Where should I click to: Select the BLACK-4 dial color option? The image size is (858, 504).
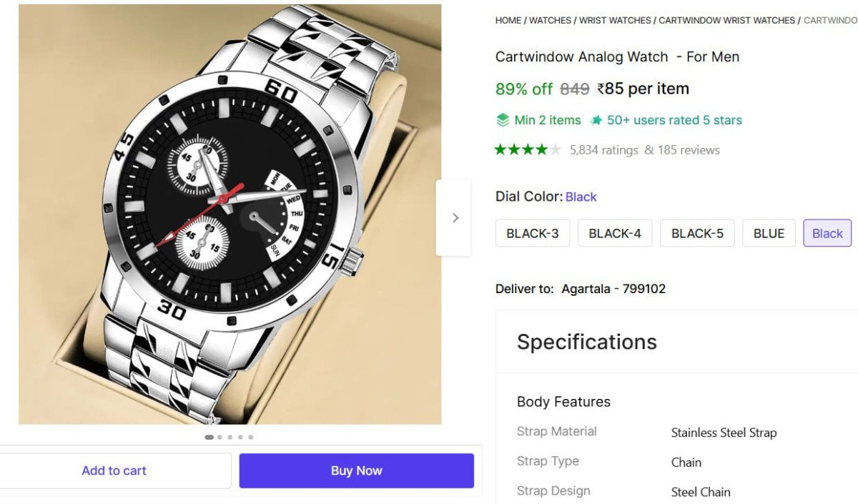point(615,233)
